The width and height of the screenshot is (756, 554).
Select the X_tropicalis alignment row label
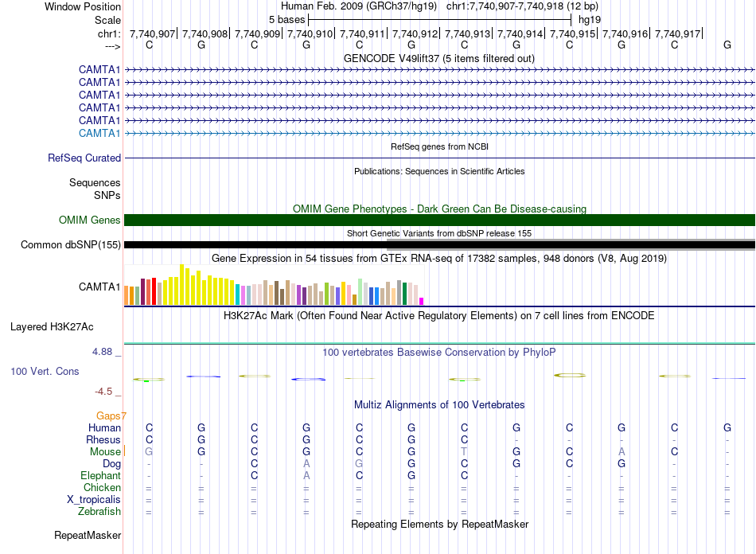pyautogui.click(x=94, y=500)
